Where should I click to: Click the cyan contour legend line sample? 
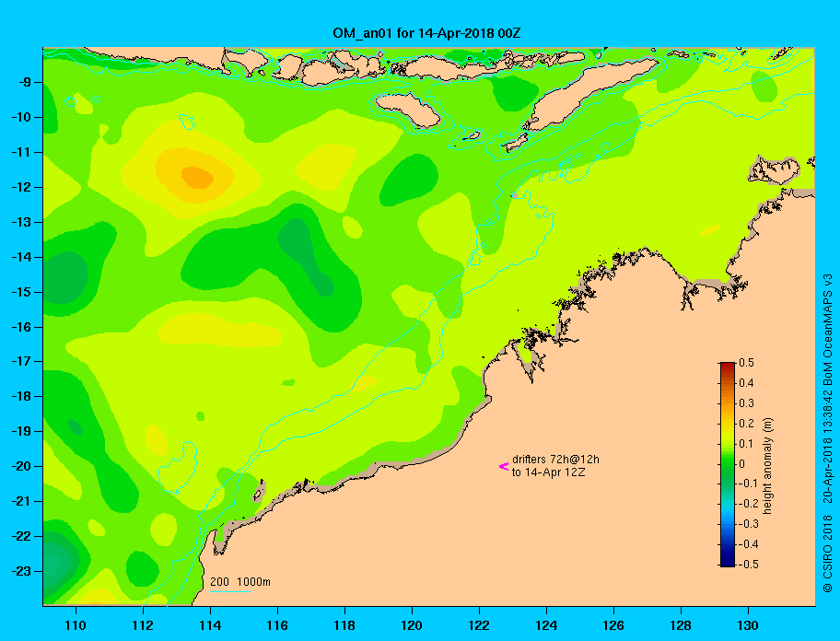(x=230, y=591)
